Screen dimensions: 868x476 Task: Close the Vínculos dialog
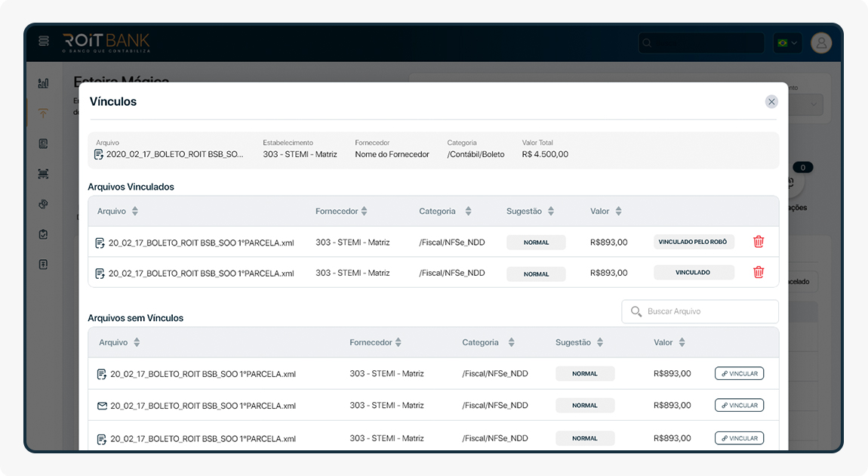pos(771,101)
